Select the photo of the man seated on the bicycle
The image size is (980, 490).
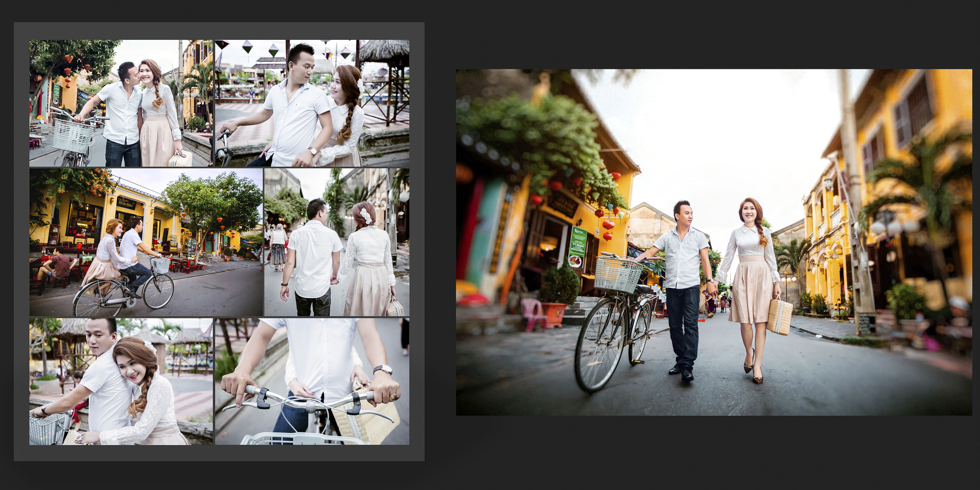tap(312, 103)
